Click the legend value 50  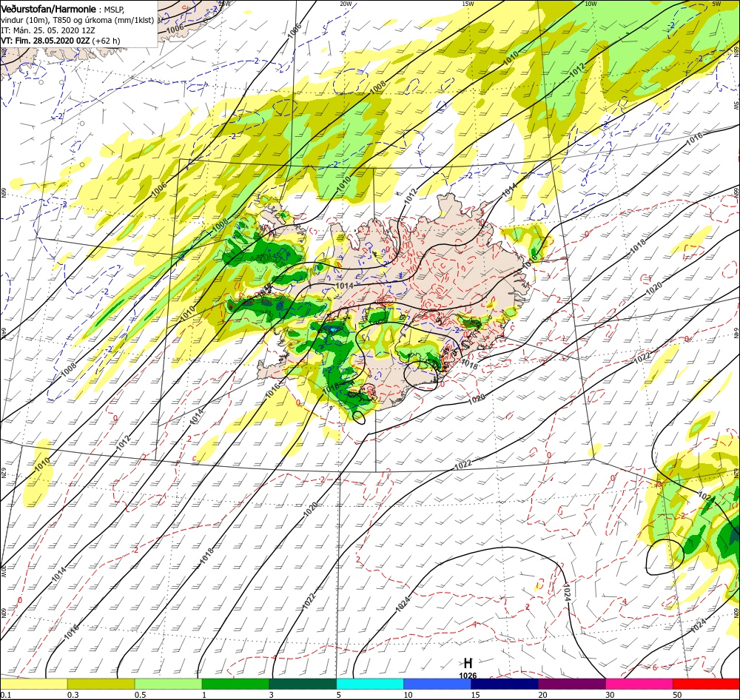(677, 695)
